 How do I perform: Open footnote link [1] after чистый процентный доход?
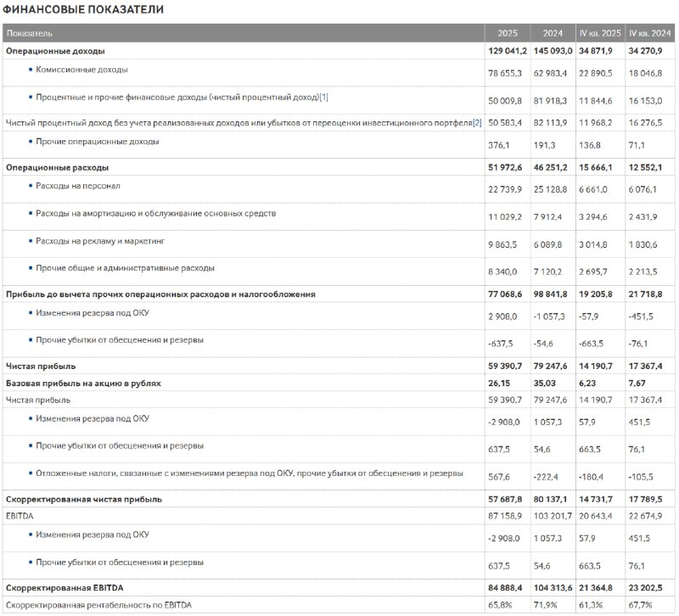pyautogui.click(x=324, y=98)
